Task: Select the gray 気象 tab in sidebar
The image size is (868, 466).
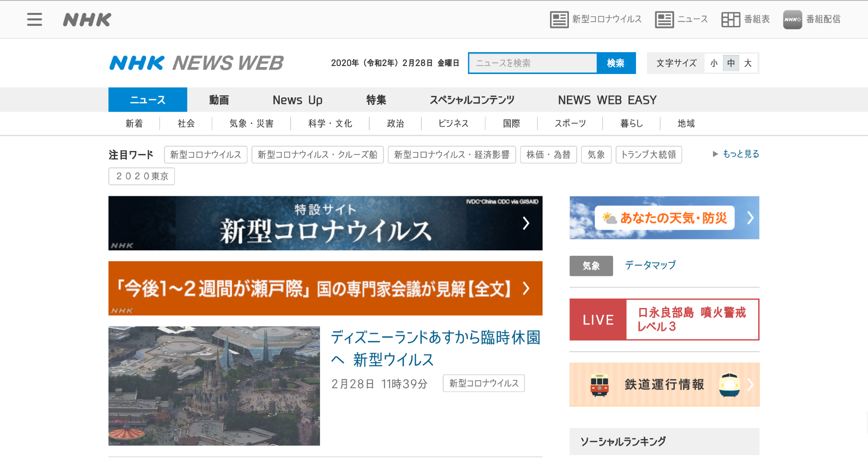Action: (591, 266)
